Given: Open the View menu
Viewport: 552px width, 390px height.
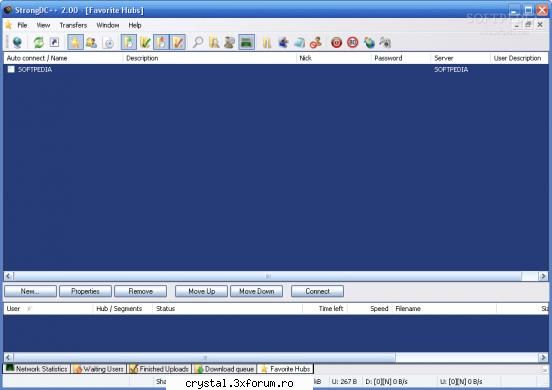Looking at the screenshot, I should 43,25.
